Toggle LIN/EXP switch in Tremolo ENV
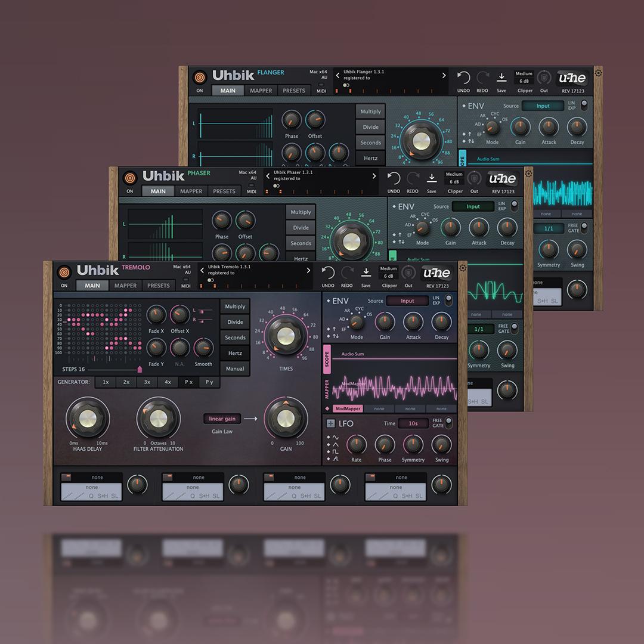 (x=448, y=300)
